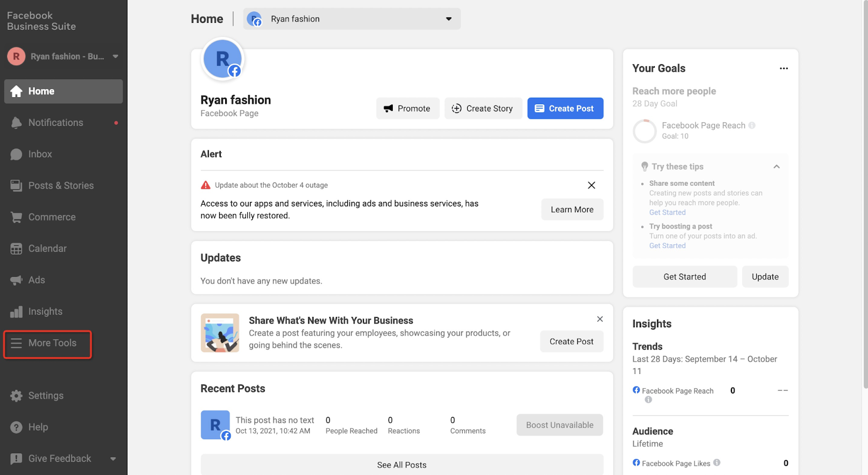Click the lightbulb icon by Try these tips
This screenshot has width=868, height=475.
tap(644, 167)
